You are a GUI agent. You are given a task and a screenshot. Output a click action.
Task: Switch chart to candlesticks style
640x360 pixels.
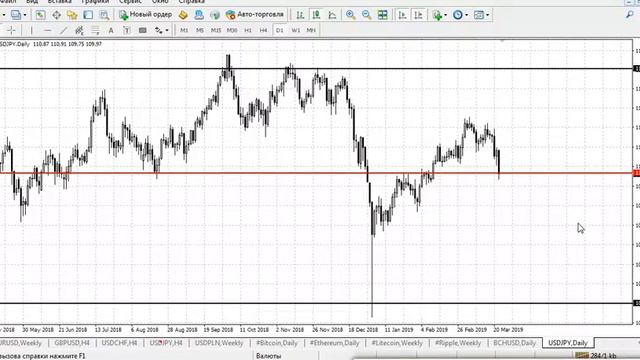[316, 15]
